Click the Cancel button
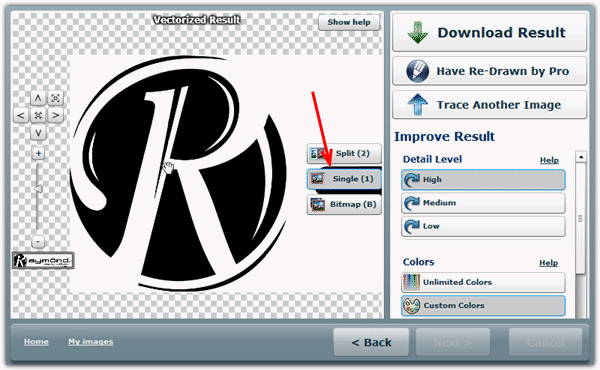Image resolution: width=600 pixels, height=370 pixels. pos(546,342)
